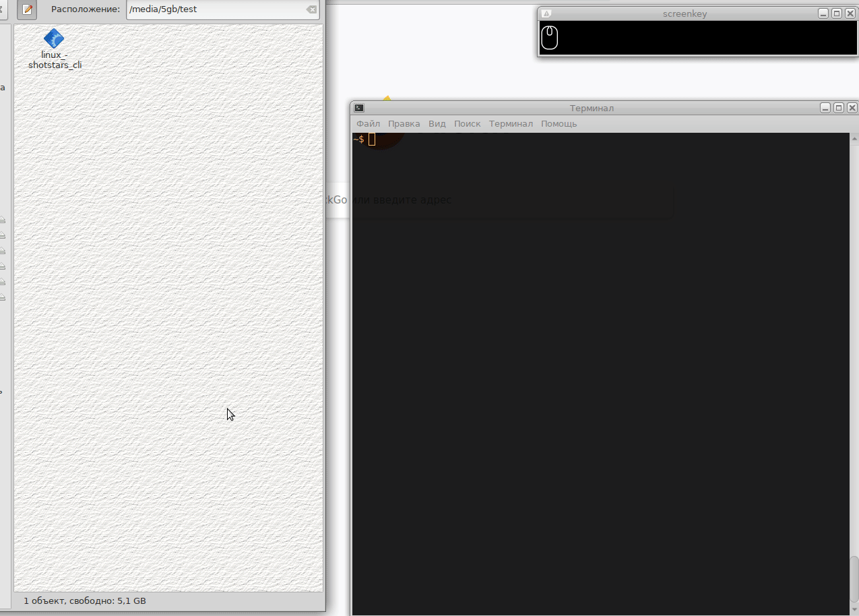Viewport: 859px width, 616px height.
Task: Clear the location path using the backspace icon
Action: [311, 9]
